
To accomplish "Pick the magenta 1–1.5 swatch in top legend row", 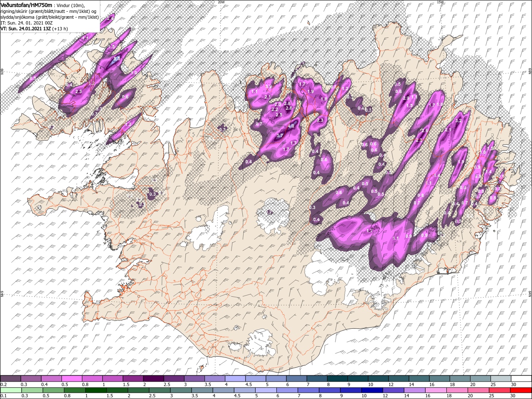I will (112, 379).
